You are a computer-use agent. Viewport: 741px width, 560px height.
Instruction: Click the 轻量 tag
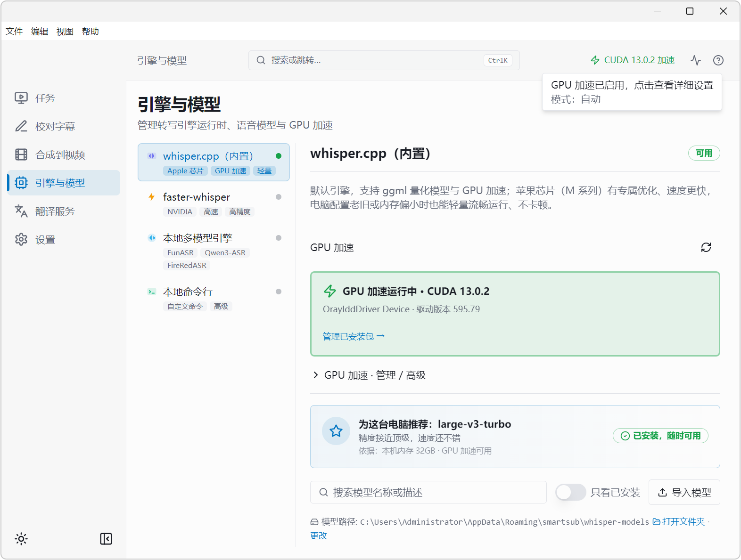[x=264, y=171]
